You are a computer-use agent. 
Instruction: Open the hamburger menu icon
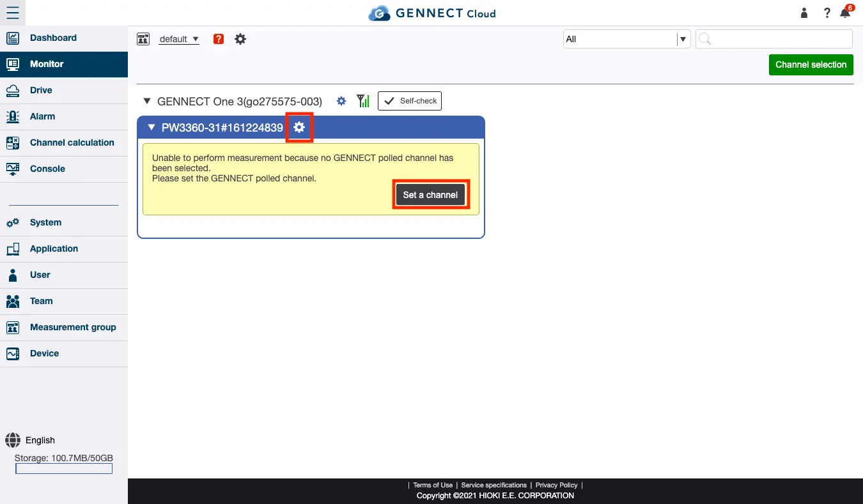click(13, 13)
